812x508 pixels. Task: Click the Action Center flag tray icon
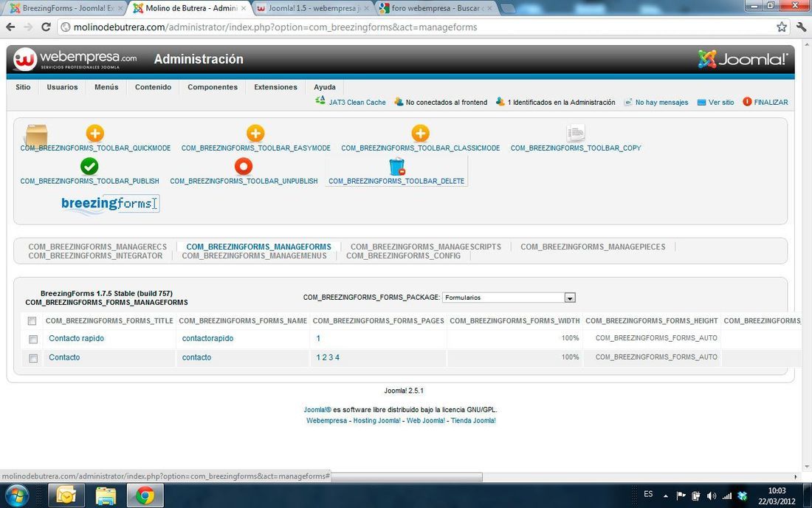(681, 495)
